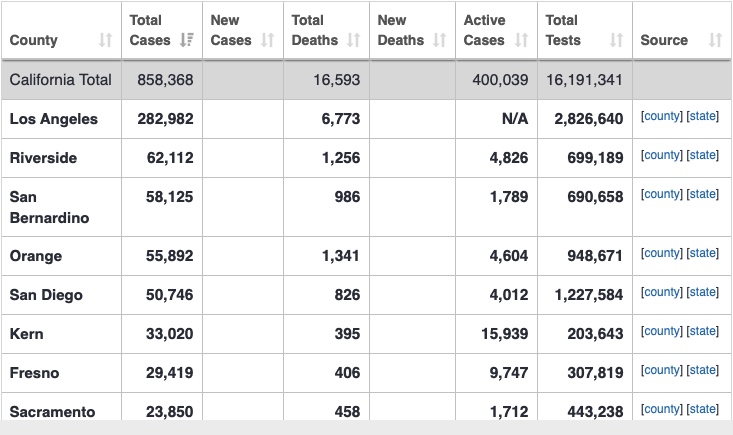Click the Total Cases header text
Screen dimensions: 733x435
pos(150,30)
